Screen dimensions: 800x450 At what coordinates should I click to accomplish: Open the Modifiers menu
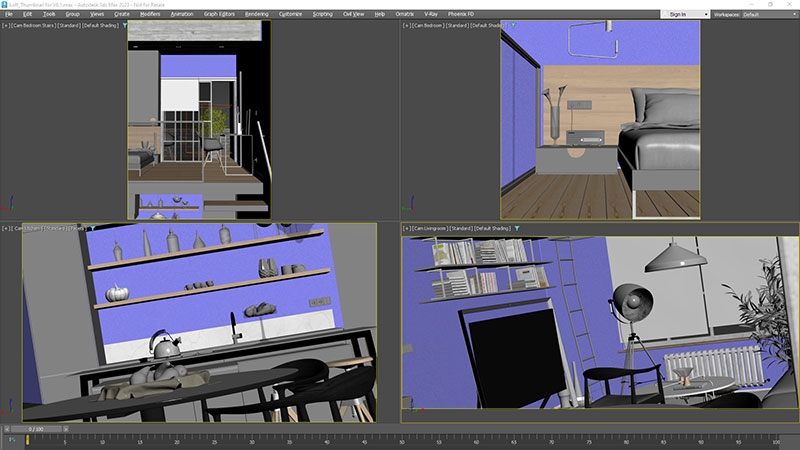(150, 14)
